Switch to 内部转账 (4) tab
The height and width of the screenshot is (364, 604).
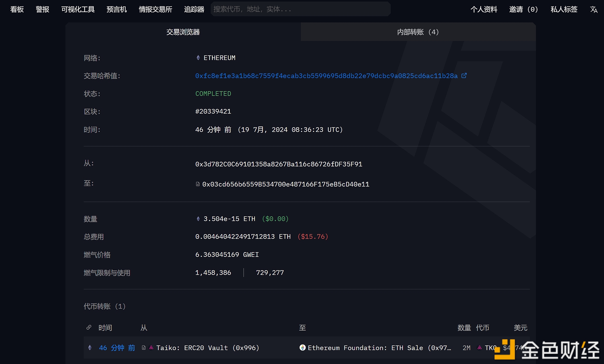point(418,32)
